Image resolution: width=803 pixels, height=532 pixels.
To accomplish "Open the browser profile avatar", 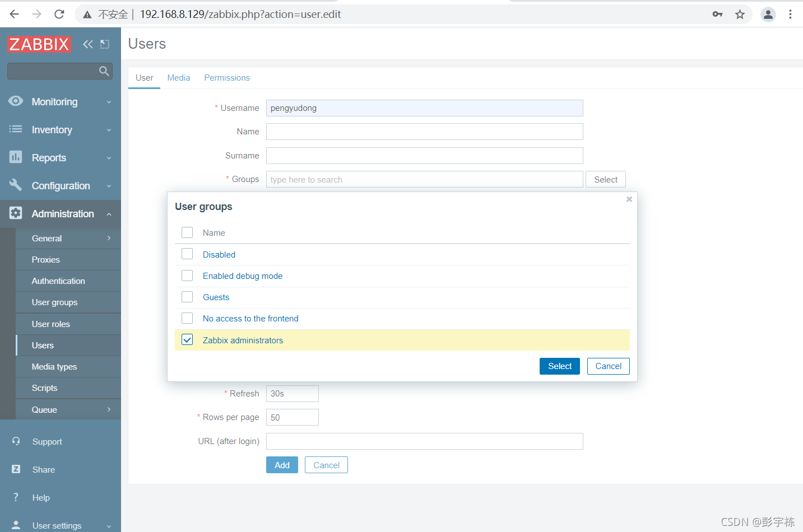I will coord(768,15).
